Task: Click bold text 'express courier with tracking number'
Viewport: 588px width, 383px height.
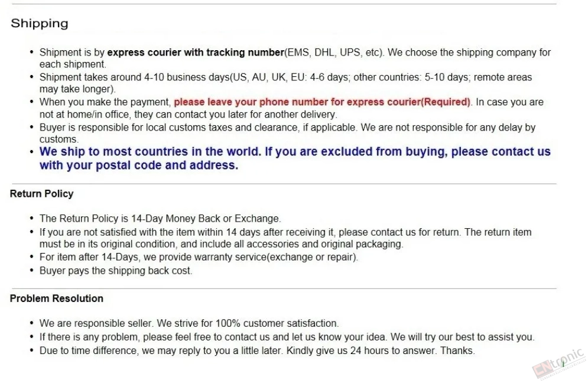Action: 196,53
